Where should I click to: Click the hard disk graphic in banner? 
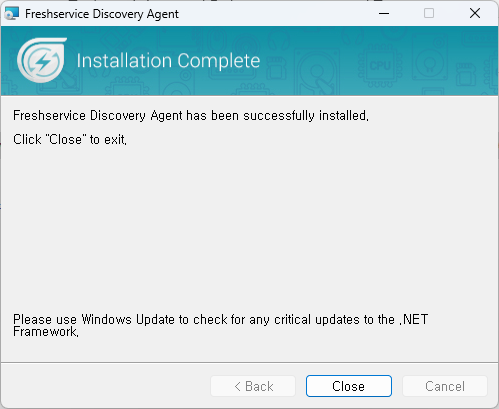coord(317,73)
